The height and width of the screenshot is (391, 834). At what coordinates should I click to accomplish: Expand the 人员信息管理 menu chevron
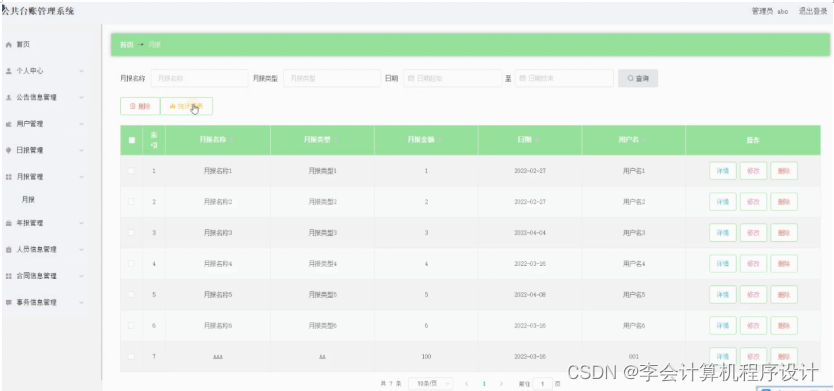(81, 249)
